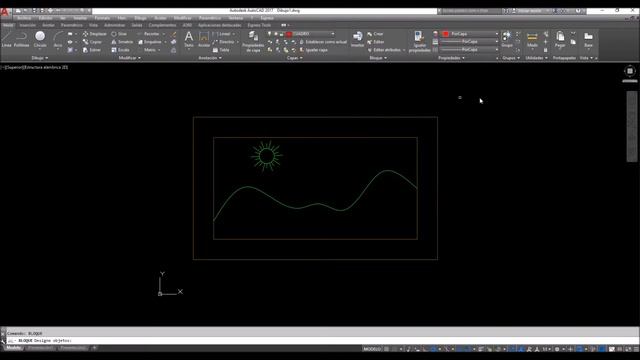This screenshot has height=360, width=640.
Task: Select the Directriz (leader) tool
Action: pos(223,42)
